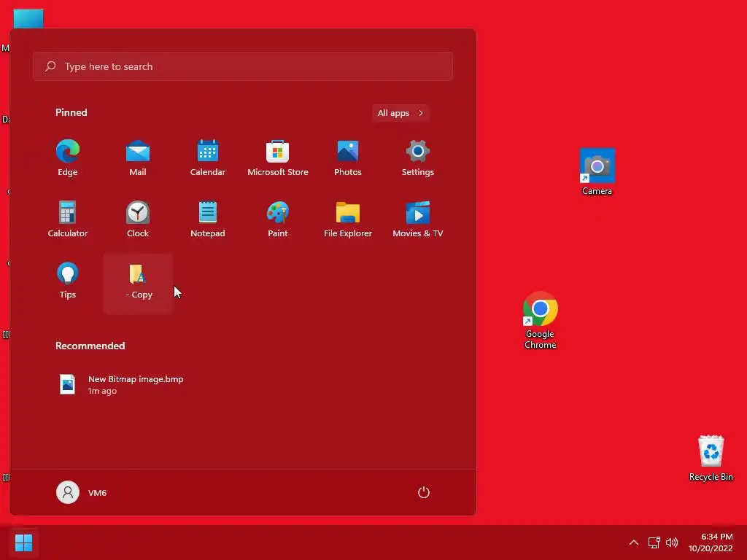
Task: Select the Recycle Bin desktop icon
Action: click(x=711, y=458)
